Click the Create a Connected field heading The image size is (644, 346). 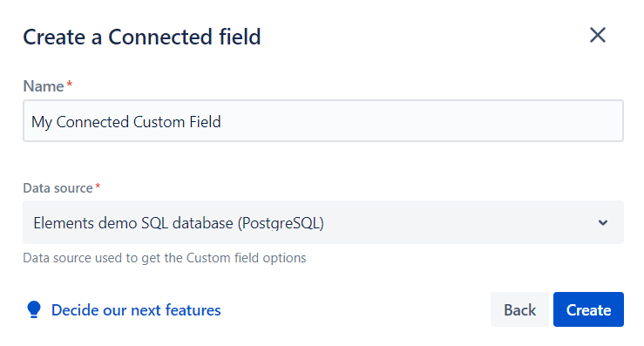pyautogui.click(x=142, y=37)
